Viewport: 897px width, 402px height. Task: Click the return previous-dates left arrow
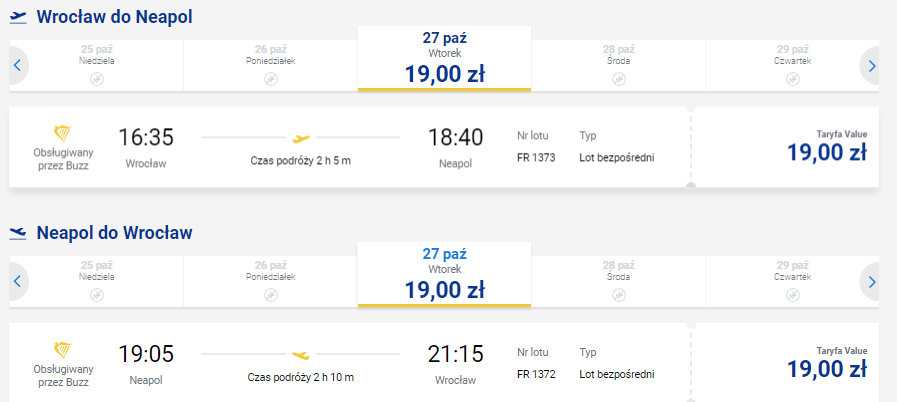tap(17, 282)
